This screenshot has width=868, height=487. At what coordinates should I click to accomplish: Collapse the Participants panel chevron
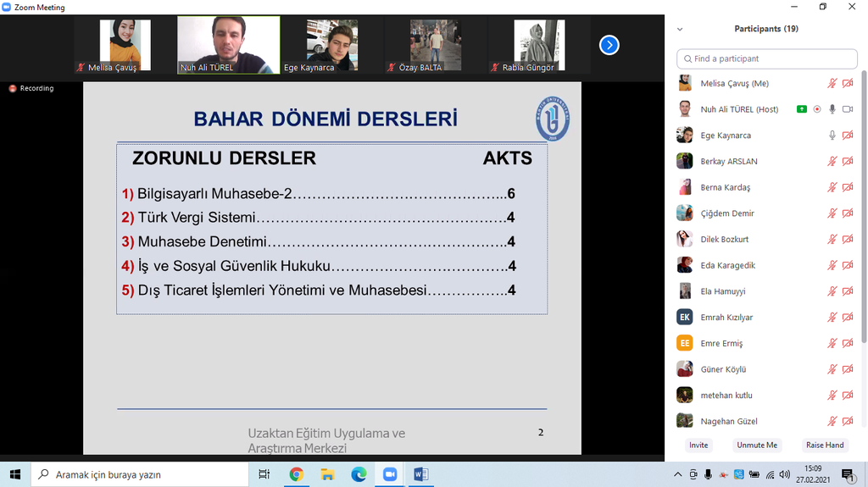680,29
